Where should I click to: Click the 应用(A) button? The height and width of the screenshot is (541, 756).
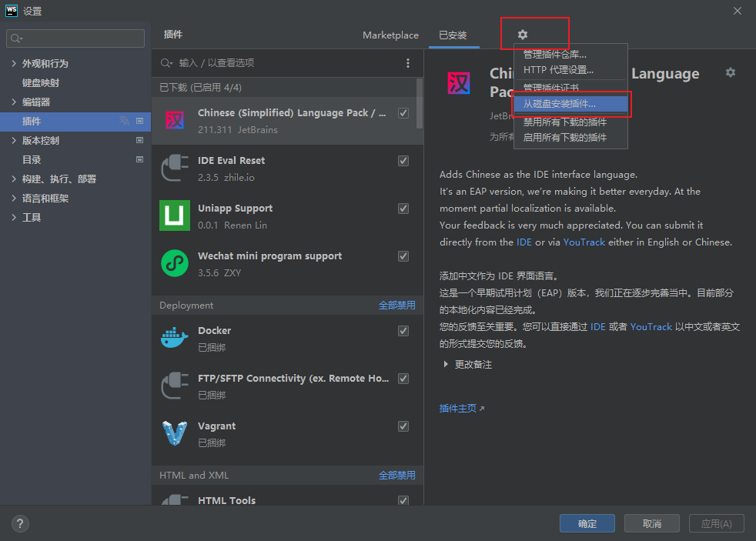click(717, 523)
